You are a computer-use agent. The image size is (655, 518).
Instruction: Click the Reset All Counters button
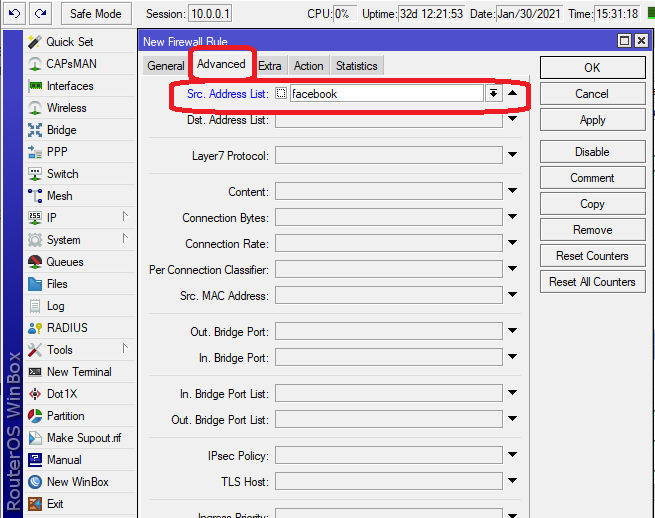click(592, 282)
